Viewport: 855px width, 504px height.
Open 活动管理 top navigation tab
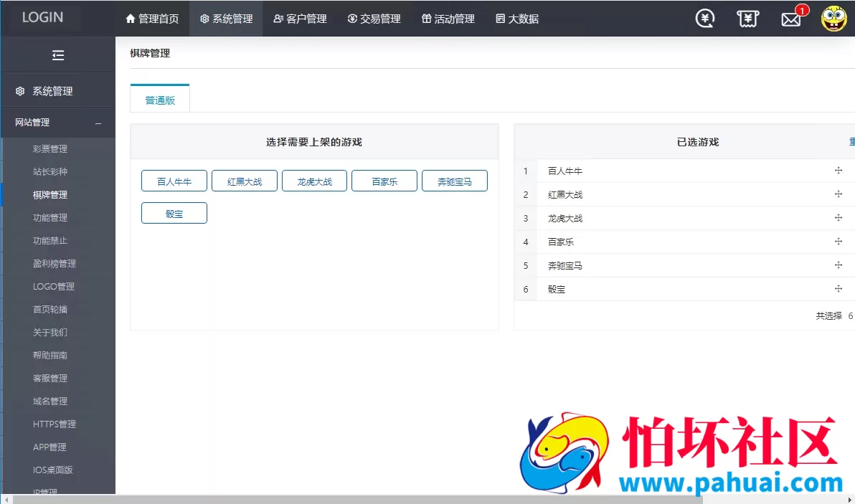[448, 19]
